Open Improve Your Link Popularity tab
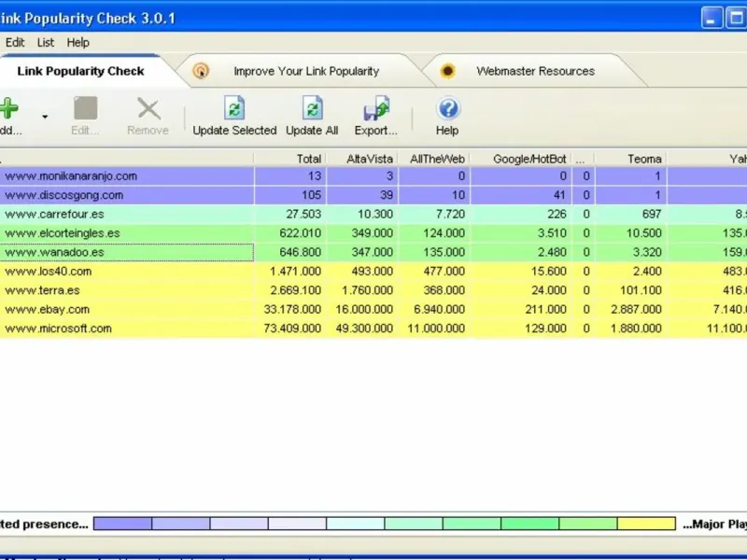 tap(306, 72)
